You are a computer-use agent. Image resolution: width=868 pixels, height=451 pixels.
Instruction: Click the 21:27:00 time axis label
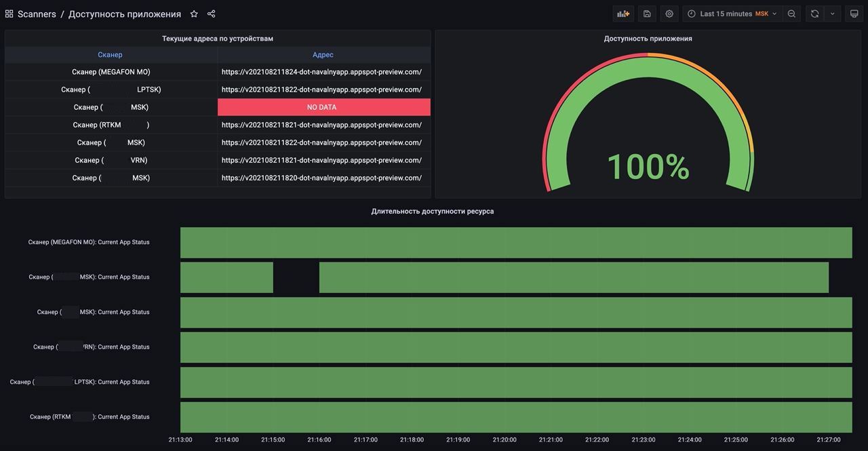pyautogui.click(x=829, y=439)
